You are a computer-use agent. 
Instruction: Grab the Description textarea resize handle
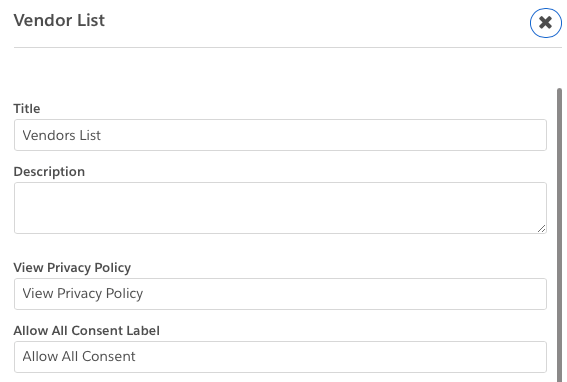coord(541,229)
